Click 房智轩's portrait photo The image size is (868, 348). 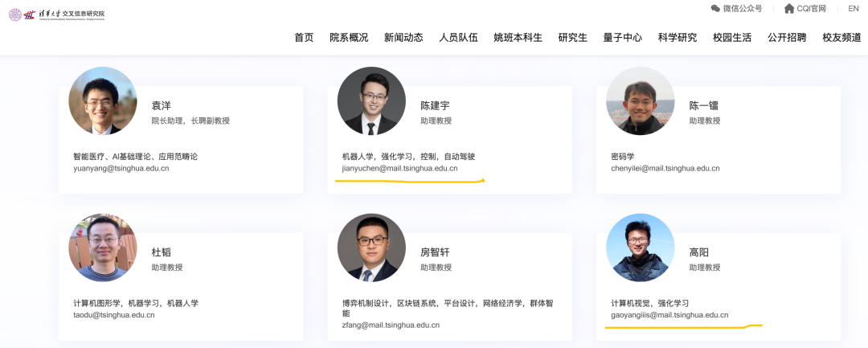pyautogui.click(x=371, y=248)
